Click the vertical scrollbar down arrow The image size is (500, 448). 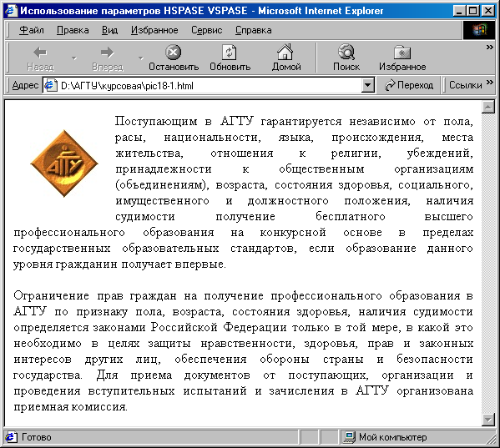[x=488, y=420]
